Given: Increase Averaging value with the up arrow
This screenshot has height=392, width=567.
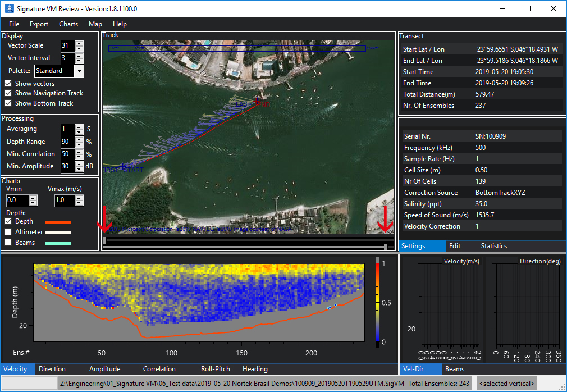Looking at the screenshot, I should (x=79, y=126).
